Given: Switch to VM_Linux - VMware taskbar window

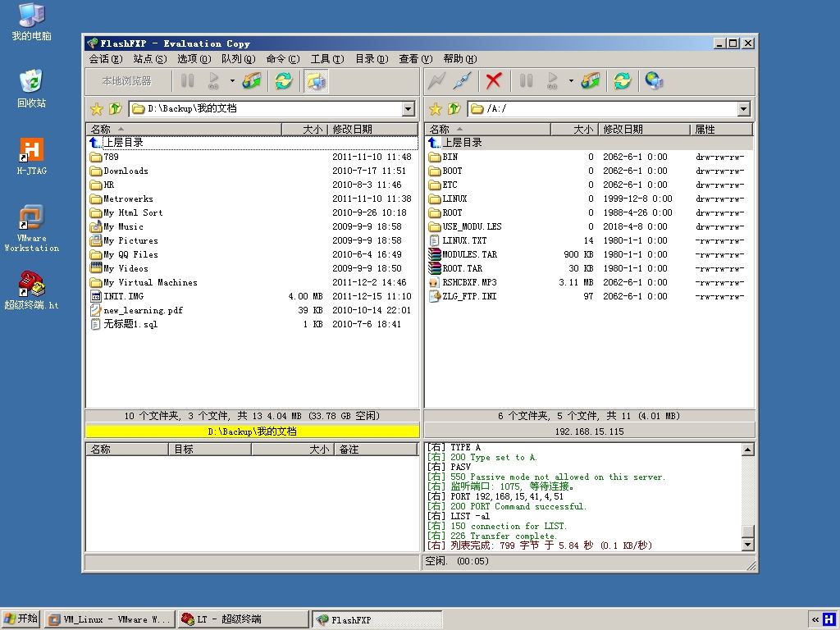Looking at the screenshot, I should [109, 619].
